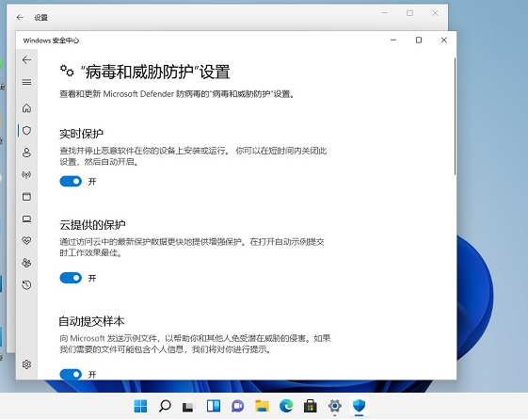The image size is (528, 420).
Task: Open the Home icon in sidebar
Action: (x=26, y=108)
